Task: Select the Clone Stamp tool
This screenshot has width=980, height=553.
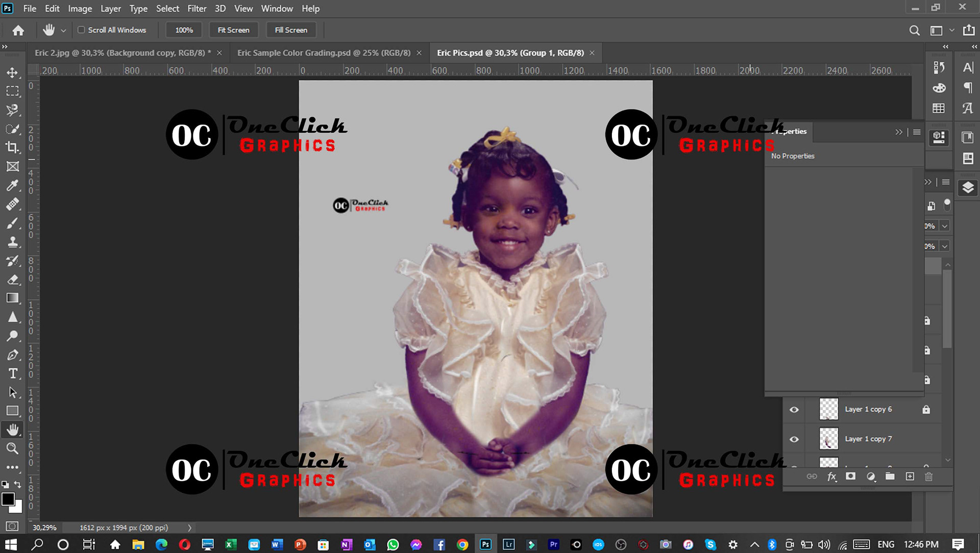Action: [12, 242]
